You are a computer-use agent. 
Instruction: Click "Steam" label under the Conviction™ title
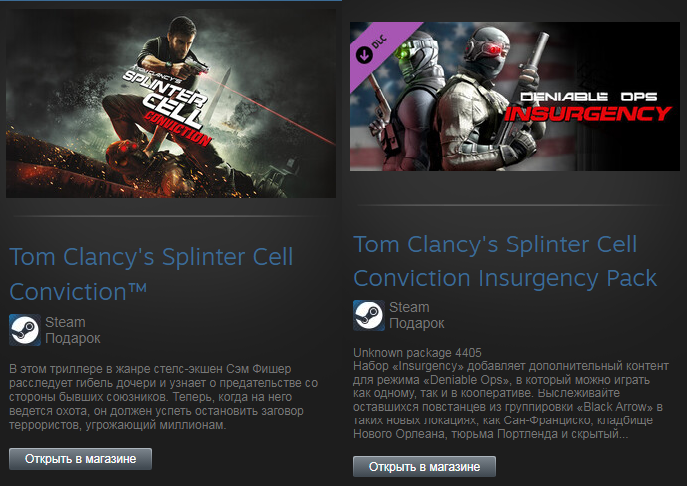(x=65, y=322)
